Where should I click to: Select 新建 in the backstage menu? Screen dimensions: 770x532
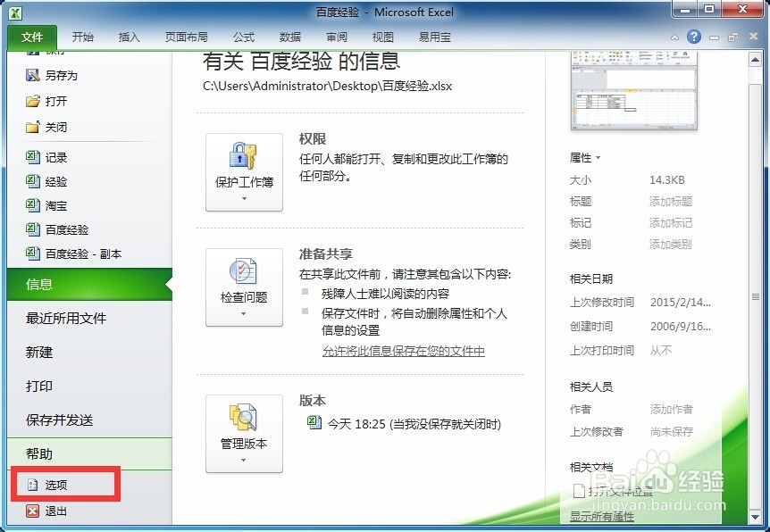(89, 352)
